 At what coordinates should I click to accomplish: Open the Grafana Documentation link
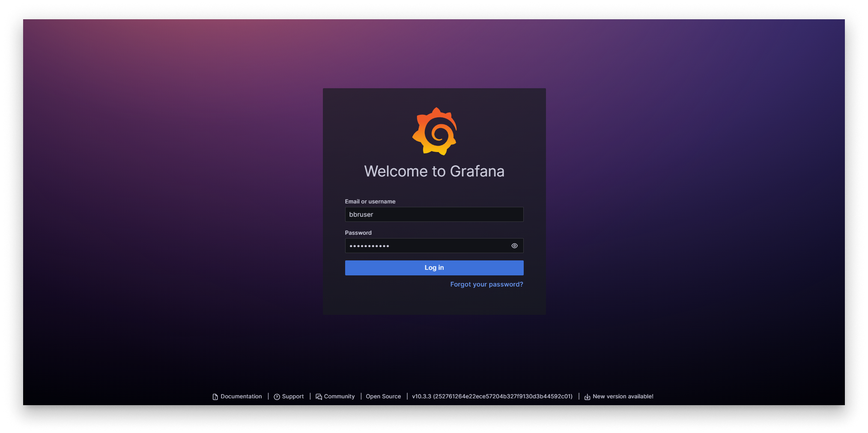point(241,397)
